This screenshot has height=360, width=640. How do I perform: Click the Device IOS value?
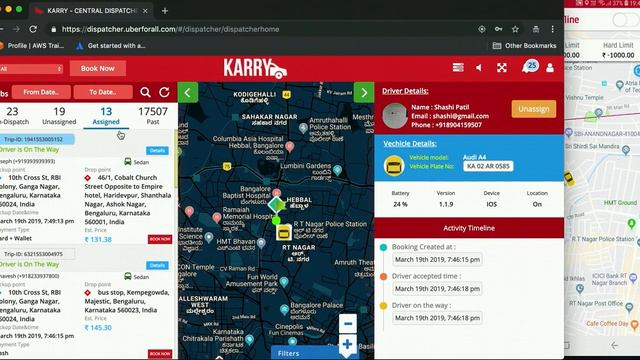pos(491,204)
